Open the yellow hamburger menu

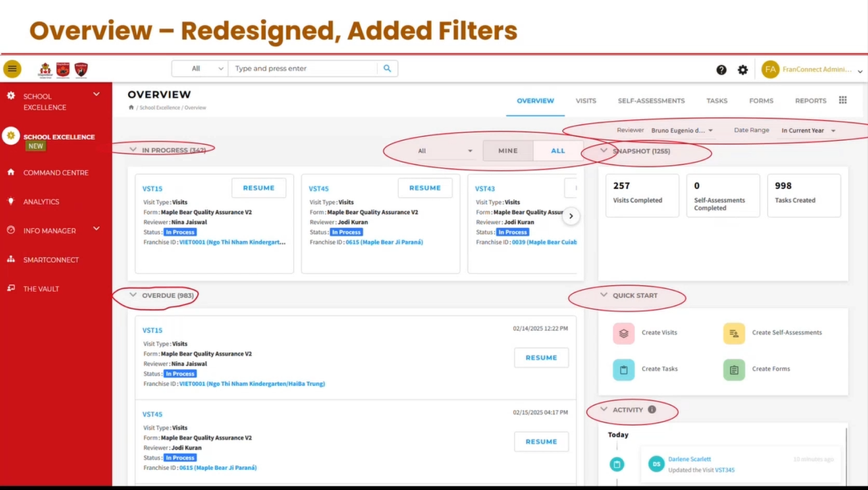point(12,69)
